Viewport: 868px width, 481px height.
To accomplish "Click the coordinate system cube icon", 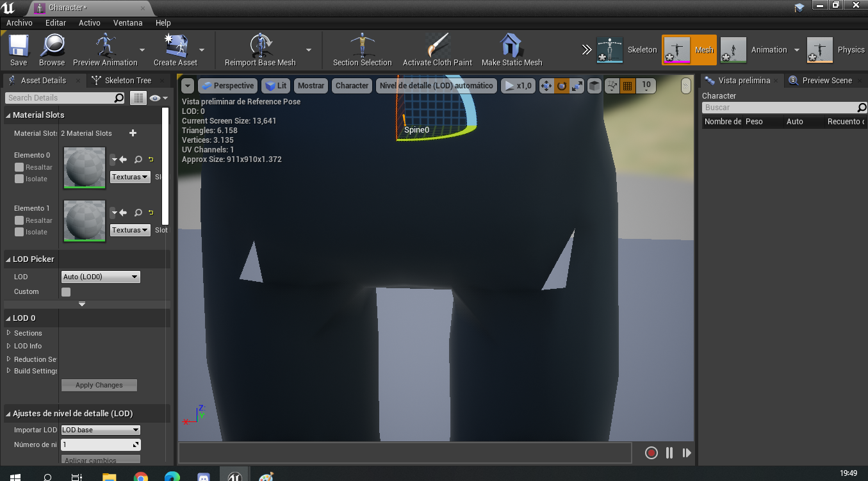I will [594, 86].
